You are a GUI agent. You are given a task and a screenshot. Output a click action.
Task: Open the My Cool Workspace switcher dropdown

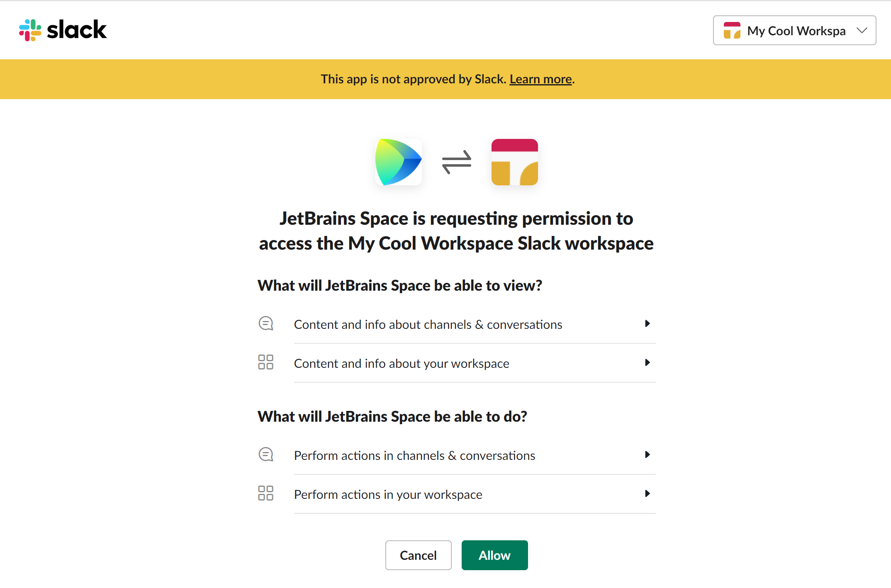(862, 31)
